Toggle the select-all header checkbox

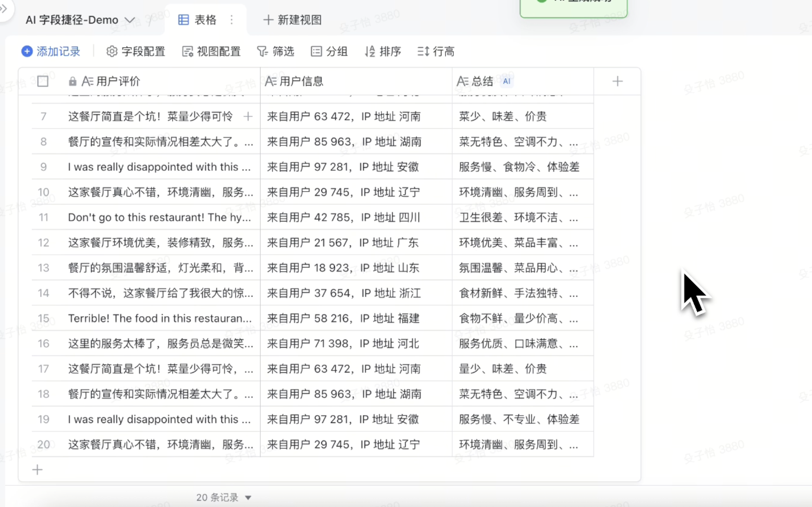[43, 81]
